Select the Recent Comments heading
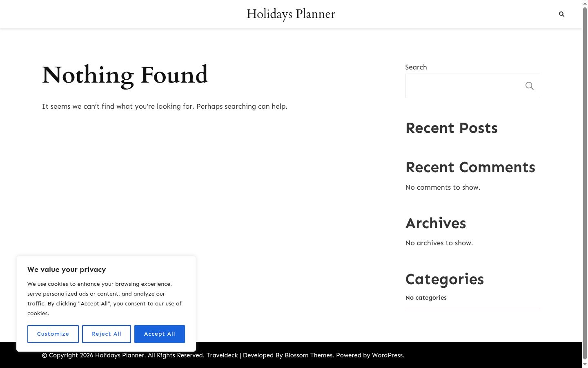Image resolution: width=588 pixels, height=368 pixels. [x=470, y=167]
